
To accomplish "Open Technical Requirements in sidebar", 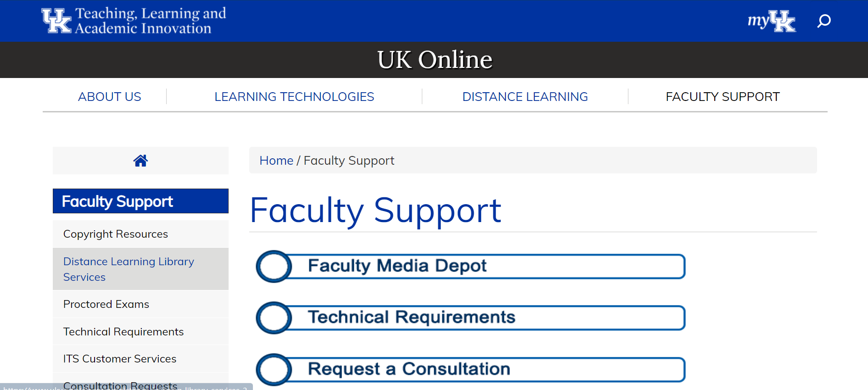I will point(123,332).
